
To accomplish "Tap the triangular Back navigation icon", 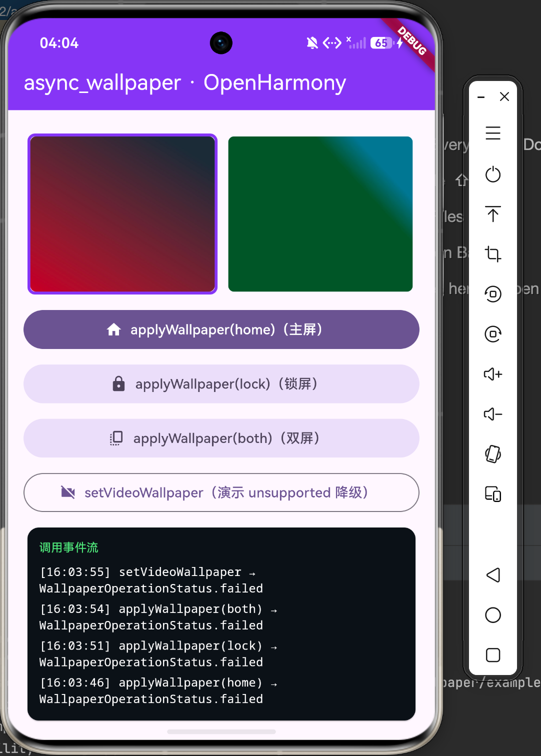I will pos(493,575).
